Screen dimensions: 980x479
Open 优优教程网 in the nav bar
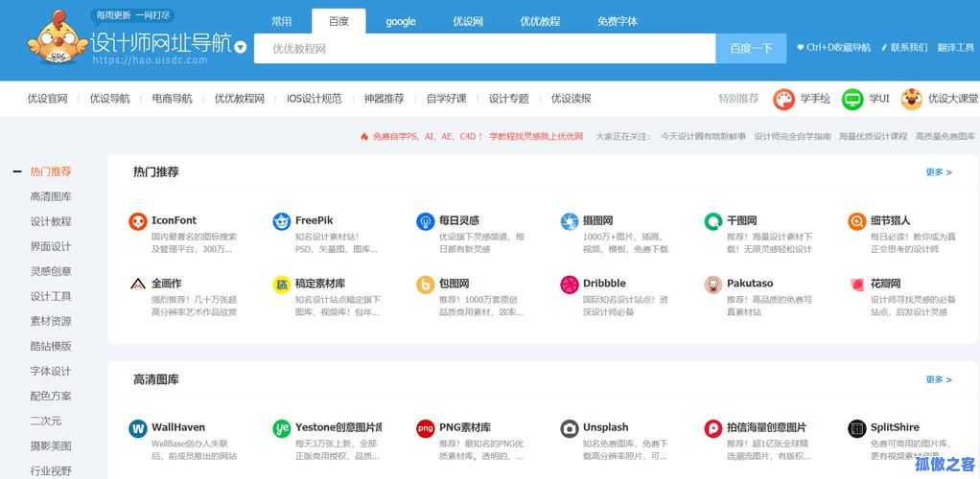(x=240, y=99)
